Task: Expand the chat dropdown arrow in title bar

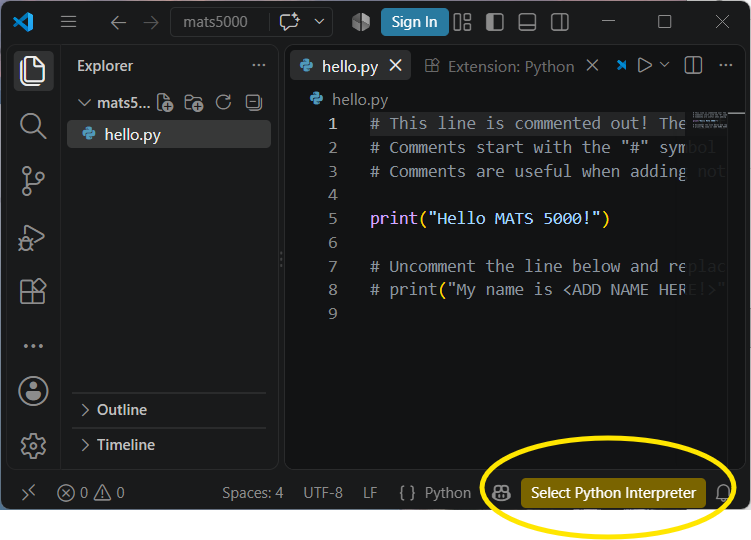Action: tap(319, 22)
